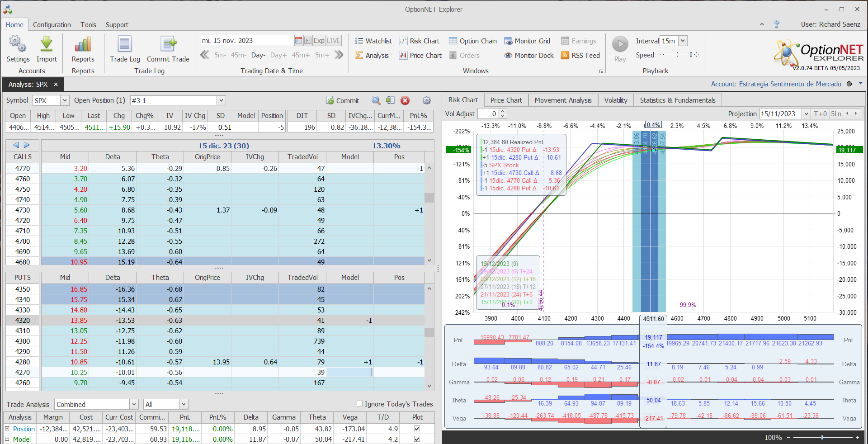Step back with the double-left arrow
868x444 pixels.
[x=205, y=55]
